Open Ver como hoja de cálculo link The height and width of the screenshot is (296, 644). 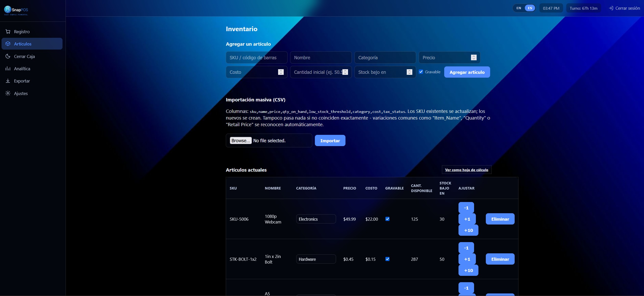[466, 170]
